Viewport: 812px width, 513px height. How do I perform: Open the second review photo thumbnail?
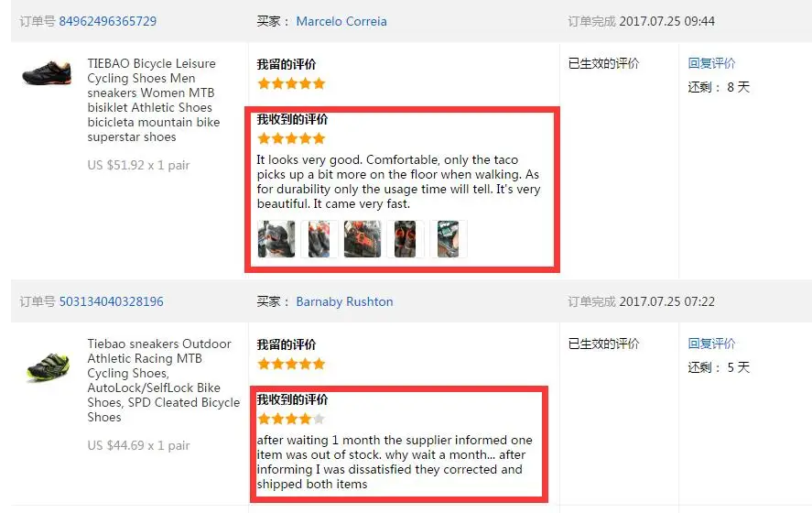(x=319, y=239)
